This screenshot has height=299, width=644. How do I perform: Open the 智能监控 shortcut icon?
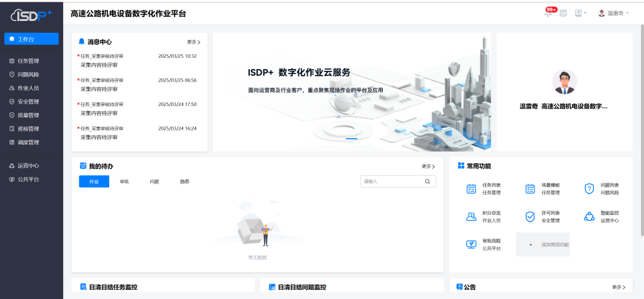589,217
